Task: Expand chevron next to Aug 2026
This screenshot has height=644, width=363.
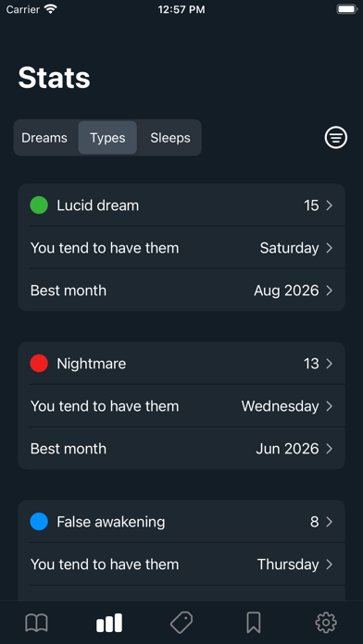Action: tap(330, 291)
